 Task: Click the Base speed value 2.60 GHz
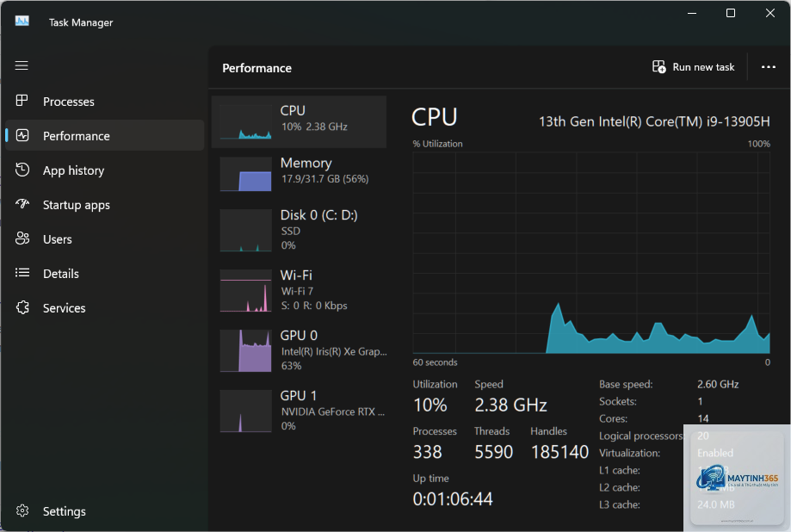[718, 384]
